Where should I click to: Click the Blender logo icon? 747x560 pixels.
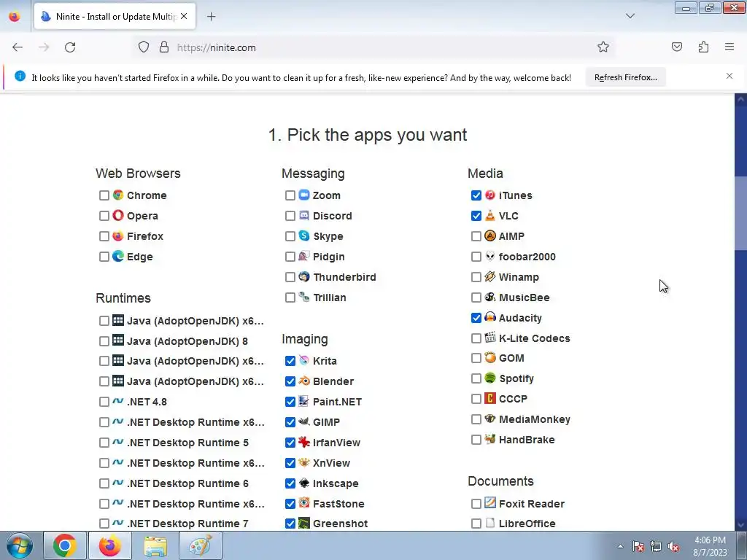pos(304,381)
